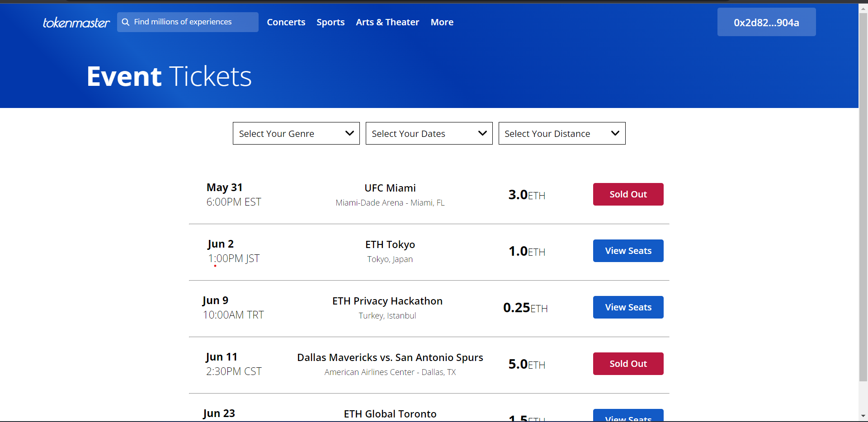The image size is (868, 422).
Task: View seats for ETH Tokyo
Action: [x=628, y=251]
